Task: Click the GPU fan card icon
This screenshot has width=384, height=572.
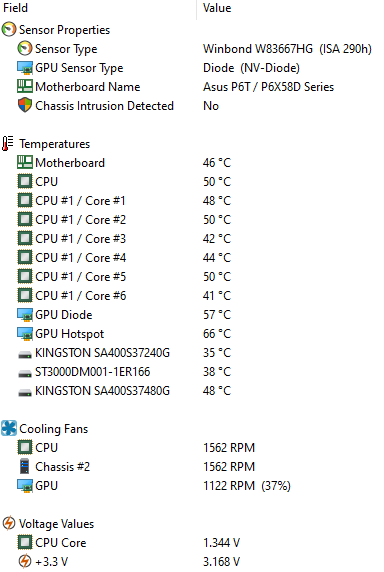Action: 25,486
